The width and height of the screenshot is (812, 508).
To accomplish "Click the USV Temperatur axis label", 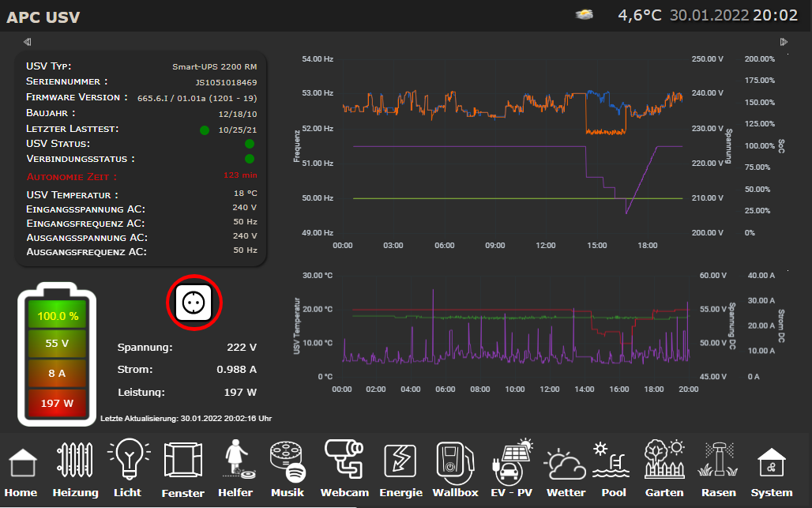I will click(297, 325).
